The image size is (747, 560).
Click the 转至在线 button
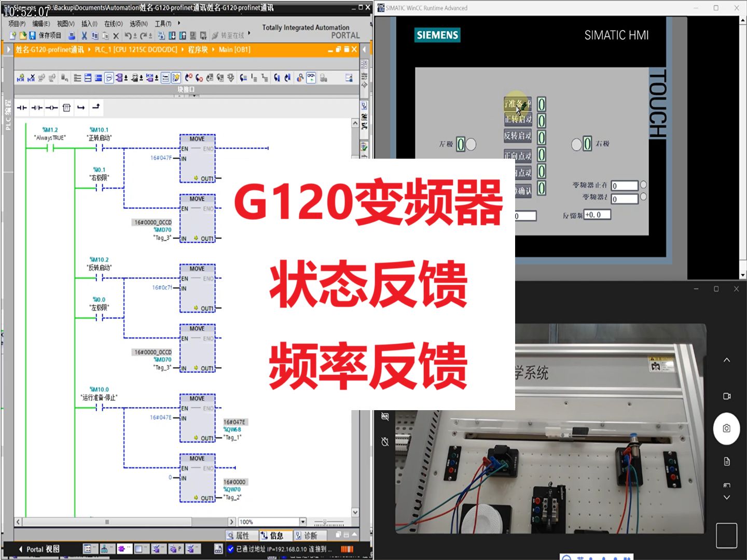(228, 36)
